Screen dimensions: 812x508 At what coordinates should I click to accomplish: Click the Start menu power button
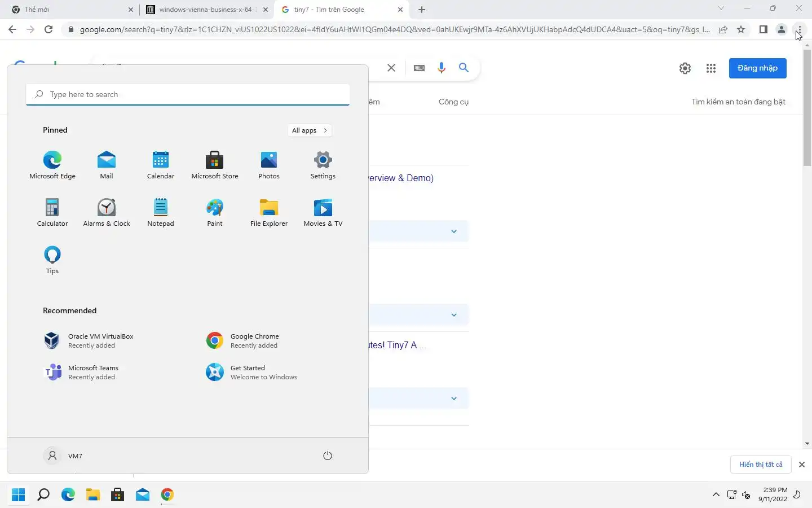328,456
